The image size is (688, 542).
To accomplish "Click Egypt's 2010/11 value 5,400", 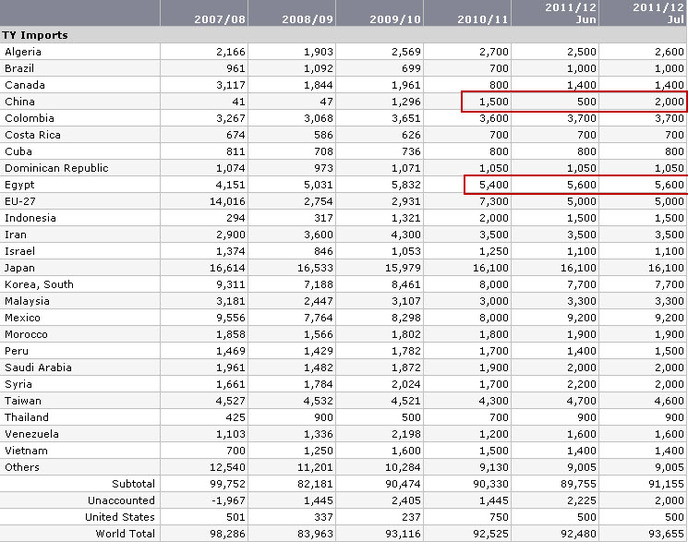I will (494, 185).
